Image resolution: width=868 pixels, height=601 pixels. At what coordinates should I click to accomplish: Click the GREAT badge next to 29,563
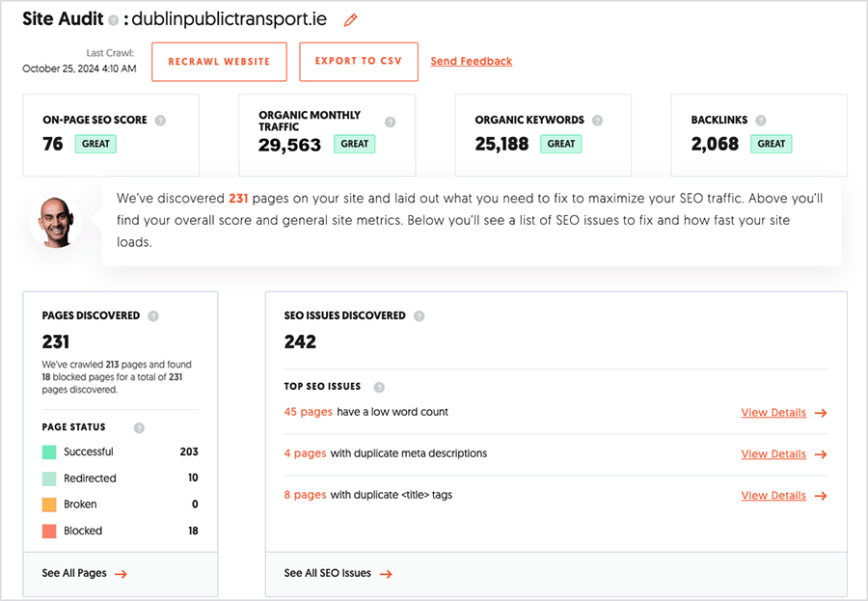point(354,144)
